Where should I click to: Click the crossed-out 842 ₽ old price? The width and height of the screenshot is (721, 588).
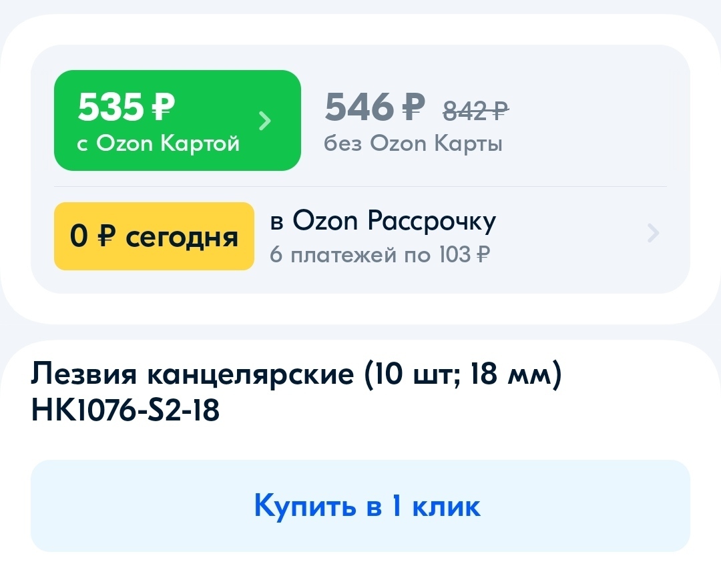pyautogui.click(x=475, y=111)
